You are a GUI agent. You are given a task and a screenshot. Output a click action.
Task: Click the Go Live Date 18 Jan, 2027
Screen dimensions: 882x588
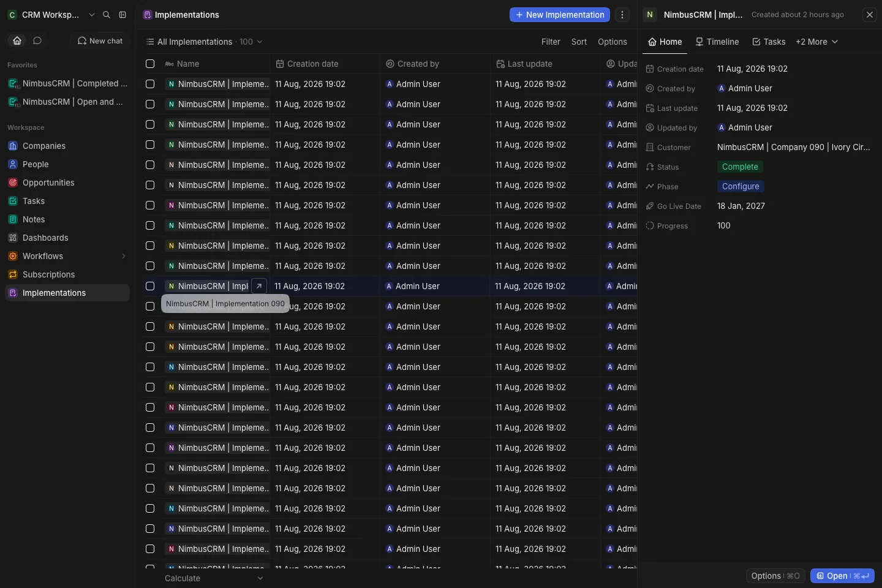741,206
